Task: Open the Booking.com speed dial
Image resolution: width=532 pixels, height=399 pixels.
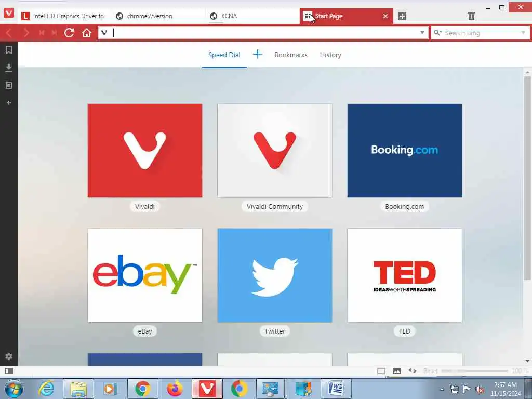Action: [x=404, y=151]
